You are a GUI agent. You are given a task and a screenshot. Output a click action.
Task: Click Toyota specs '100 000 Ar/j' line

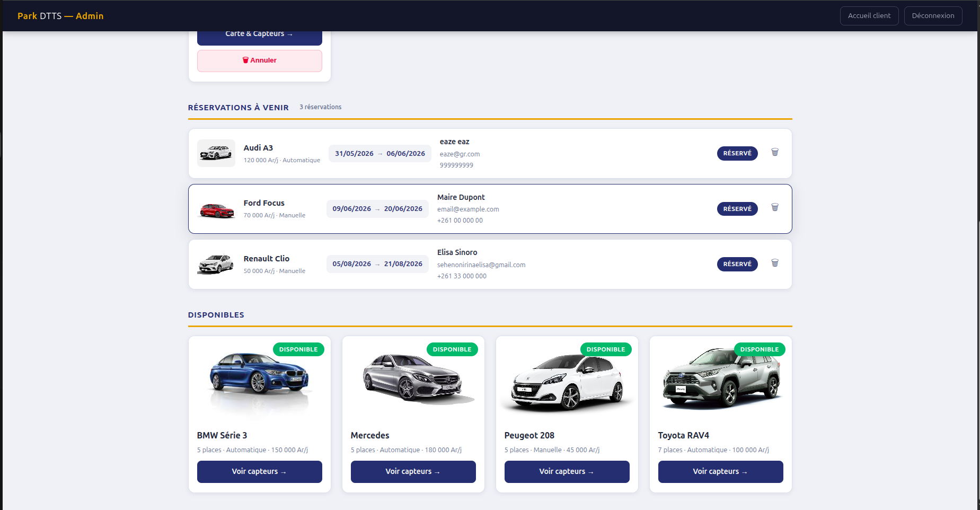(713, 450)
